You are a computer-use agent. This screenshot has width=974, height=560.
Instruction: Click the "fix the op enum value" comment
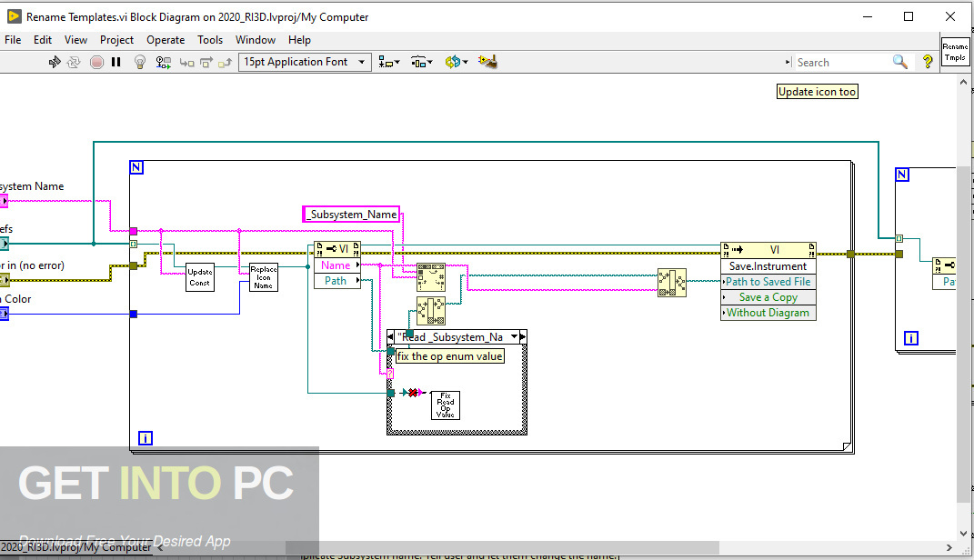click(450, 356)
